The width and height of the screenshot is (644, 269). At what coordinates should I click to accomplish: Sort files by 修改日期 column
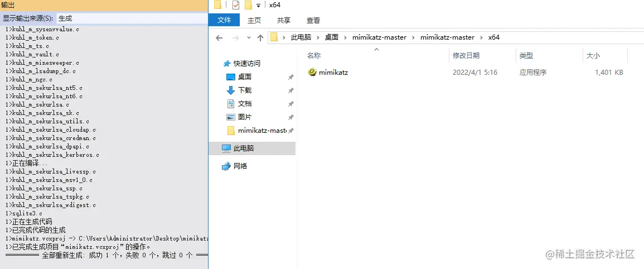[466, 55]
